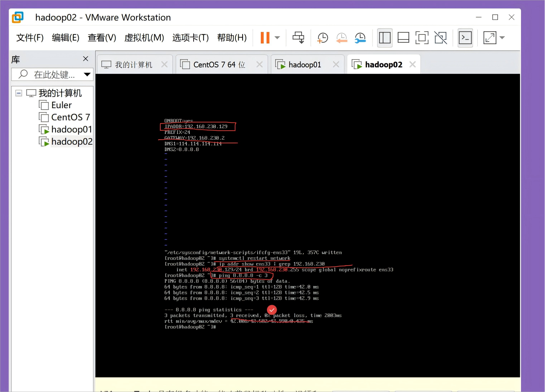Close the hadoop02 tab

(413, 64)
